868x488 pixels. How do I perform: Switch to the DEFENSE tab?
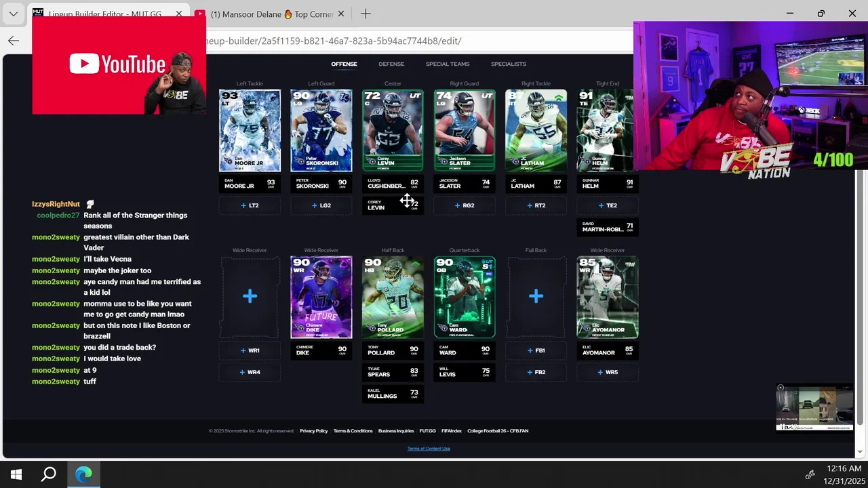tap(391, 64)
